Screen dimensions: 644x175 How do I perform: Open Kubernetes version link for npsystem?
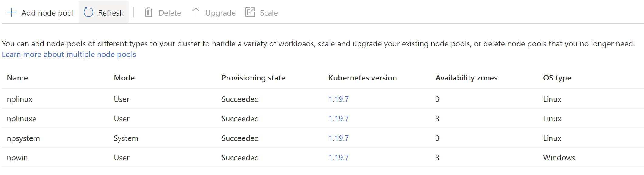[x=338, y=138]
